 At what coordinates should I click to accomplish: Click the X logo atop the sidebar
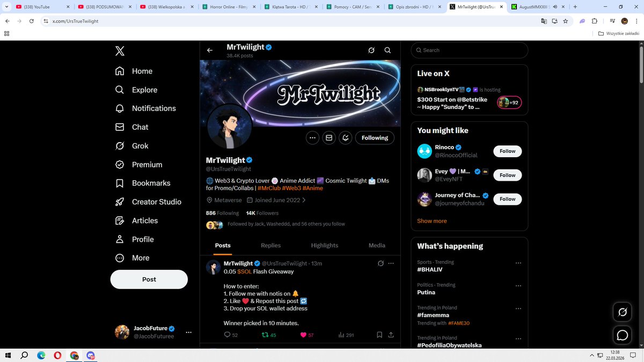pos(119,50)
